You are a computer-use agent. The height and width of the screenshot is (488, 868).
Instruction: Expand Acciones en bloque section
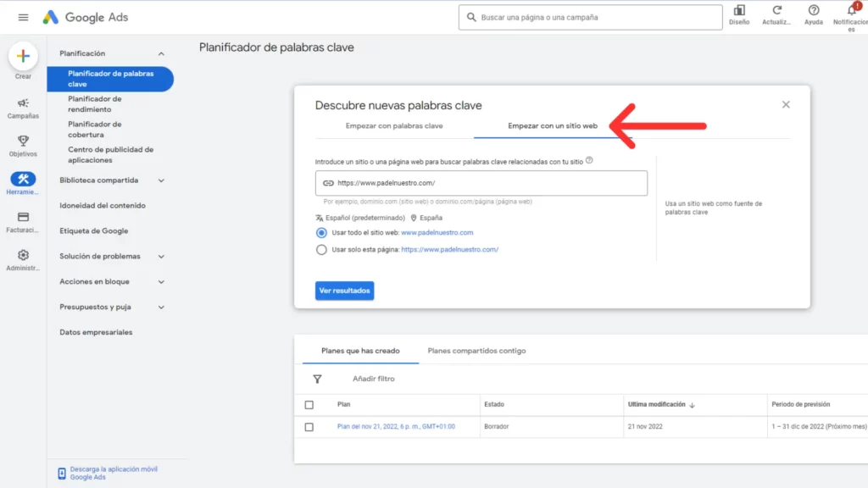[x=162, y=281]
